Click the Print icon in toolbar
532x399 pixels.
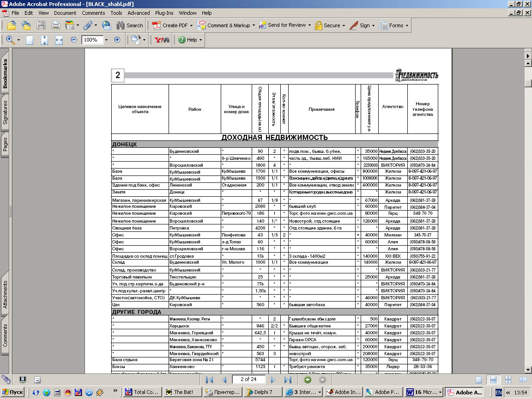55,25
